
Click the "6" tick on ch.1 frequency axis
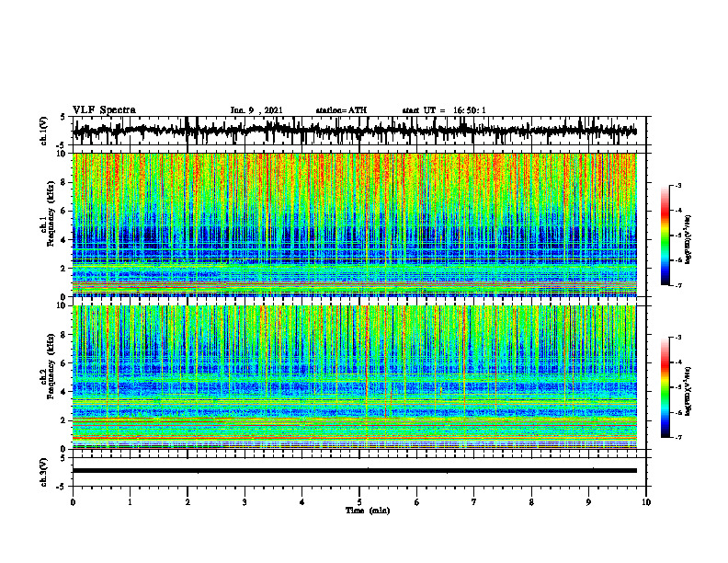pyautogui.click(x=63, y=211)
